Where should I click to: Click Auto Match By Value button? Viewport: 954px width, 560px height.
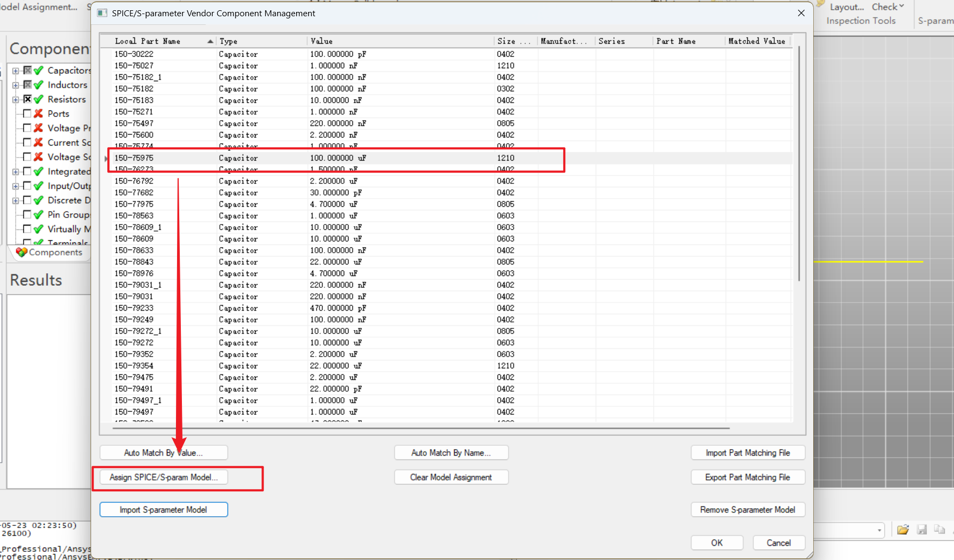coord(164,453)
